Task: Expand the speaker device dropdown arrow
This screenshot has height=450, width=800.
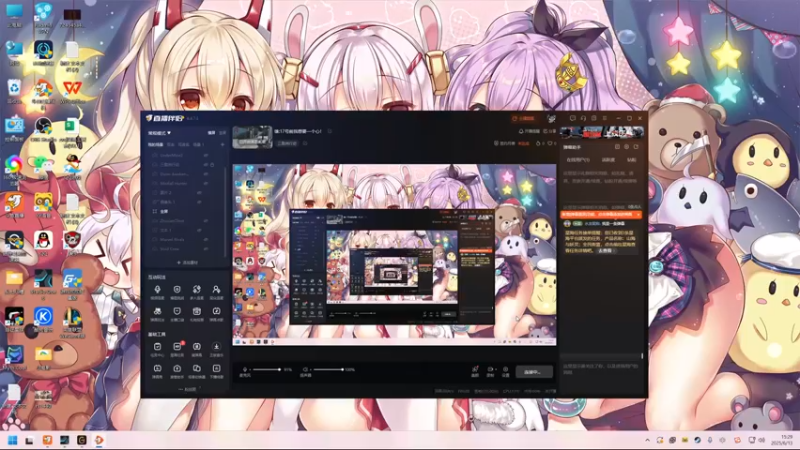Action: [310, 369]
